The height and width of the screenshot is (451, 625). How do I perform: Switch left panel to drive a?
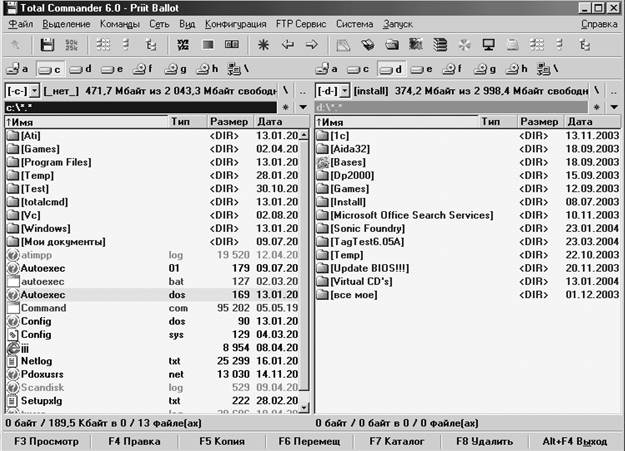click(x=18, y=69)
